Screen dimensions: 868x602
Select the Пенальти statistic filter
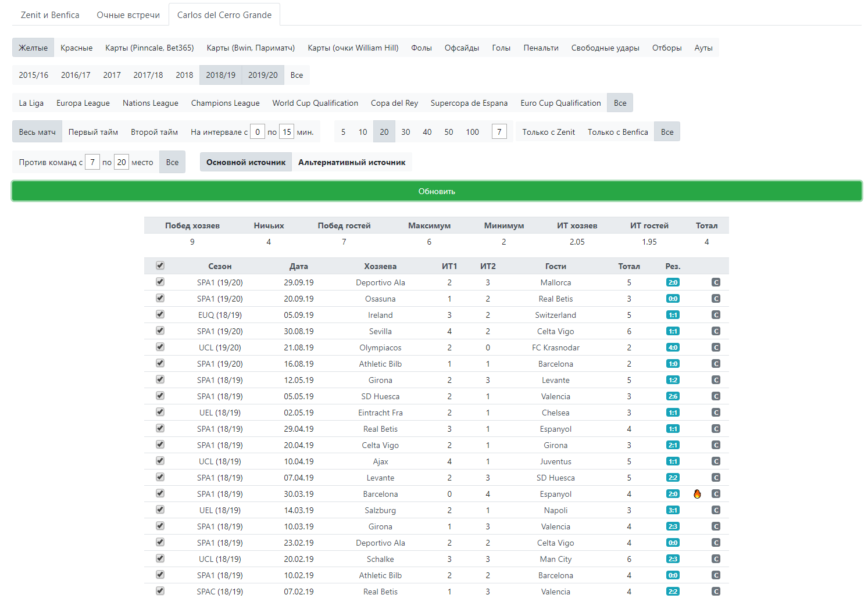[541, 48]
